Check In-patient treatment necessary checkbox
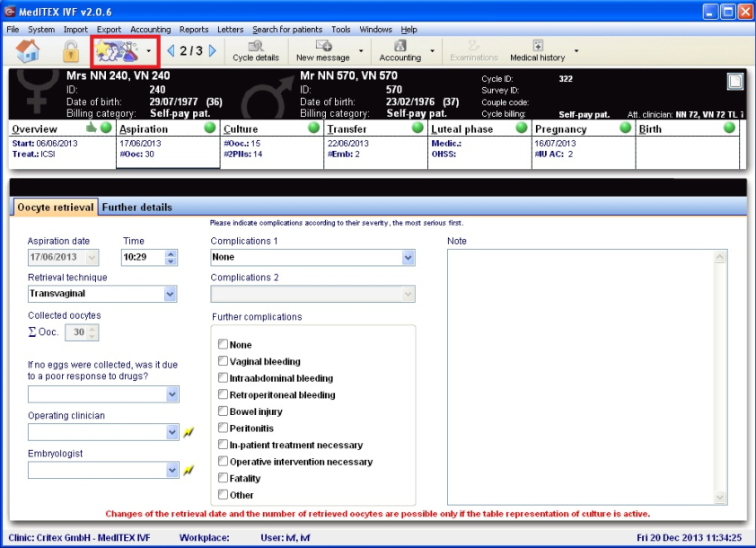The height and width of the screenshot is (548, 756). (223, 445)
